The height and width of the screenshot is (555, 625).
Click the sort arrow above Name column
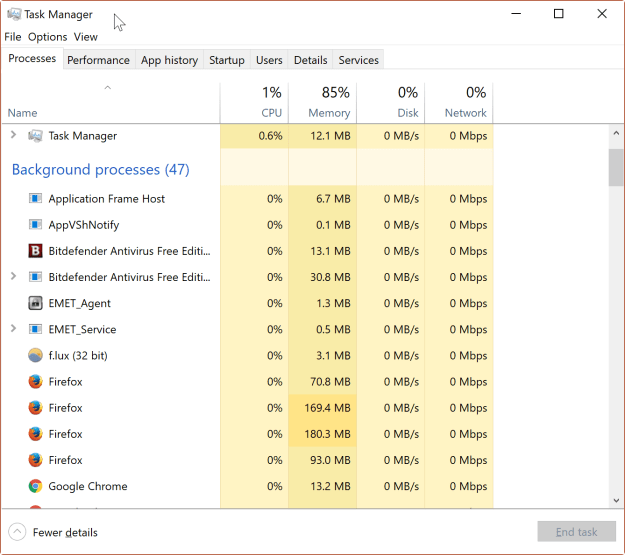point(107,87)
